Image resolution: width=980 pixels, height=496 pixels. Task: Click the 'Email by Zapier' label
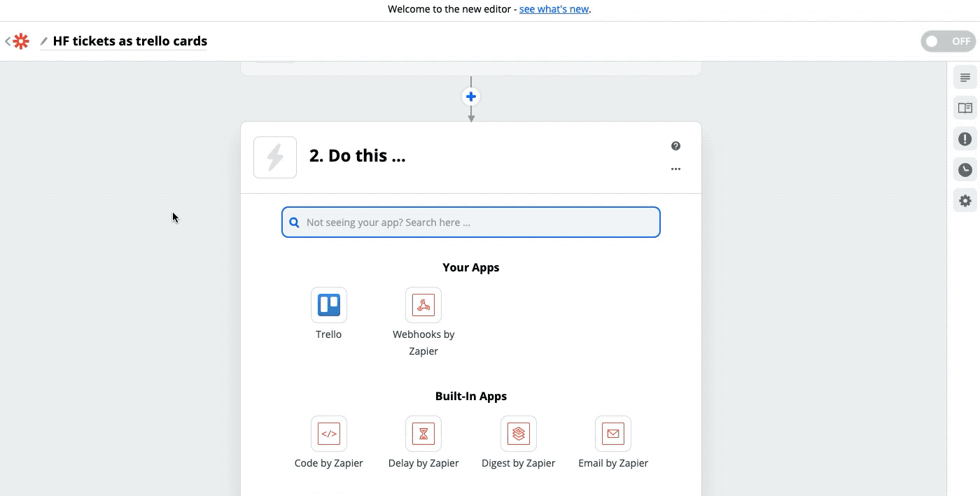click(613, 463)
